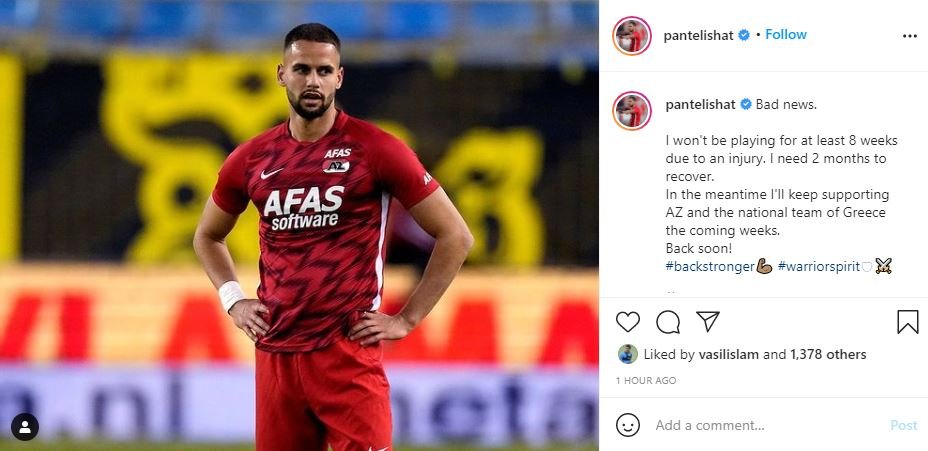Viewport: 928px width, 451px height.
Task: Open the #backstronger hashtag
Action: [710, 266]
